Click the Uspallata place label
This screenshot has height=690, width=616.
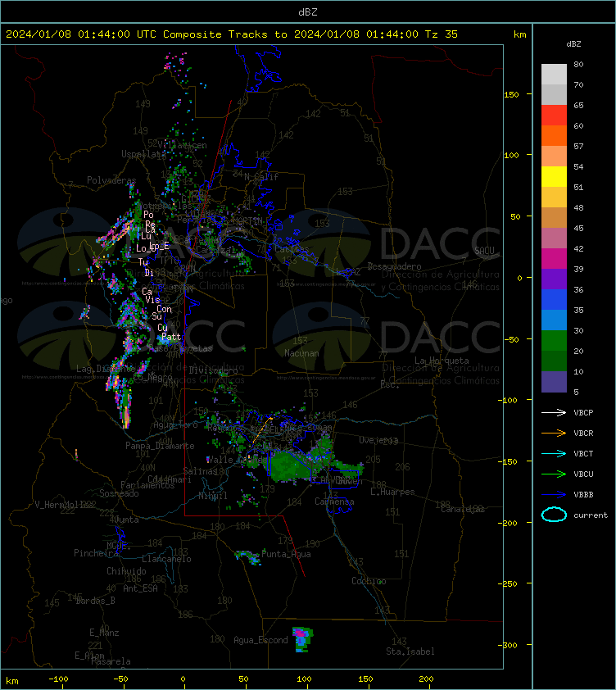pyautogui.click(x=143, y=154)
